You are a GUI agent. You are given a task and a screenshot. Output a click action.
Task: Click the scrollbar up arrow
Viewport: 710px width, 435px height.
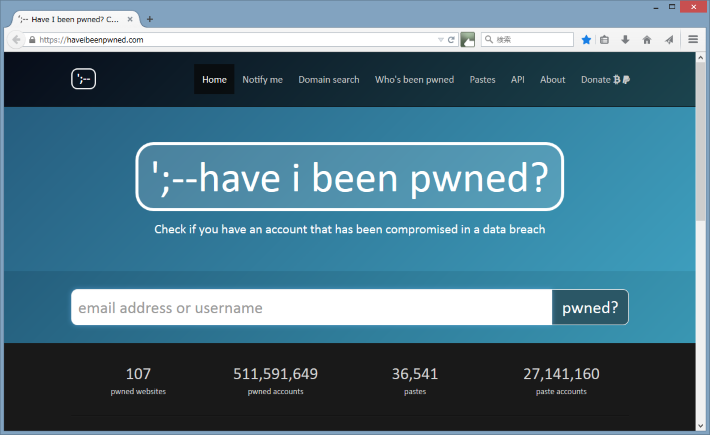click(700, 57)
